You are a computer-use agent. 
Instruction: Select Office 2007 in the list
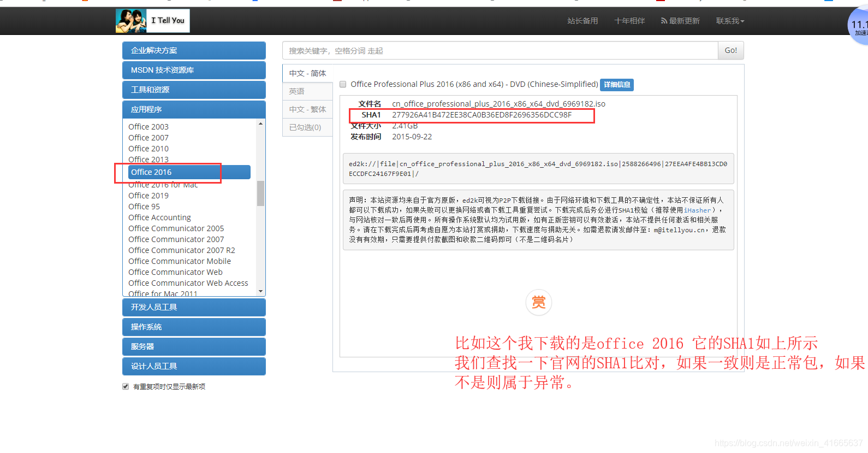pyautogui.click(x=148, y=138)
